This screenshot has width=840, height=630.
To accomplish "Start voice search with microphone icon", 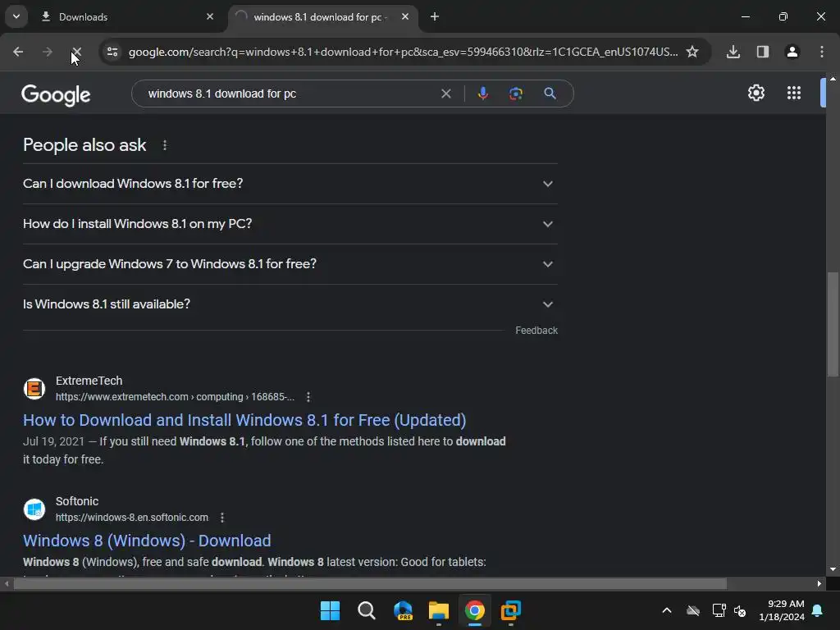I will pos(483,94).
